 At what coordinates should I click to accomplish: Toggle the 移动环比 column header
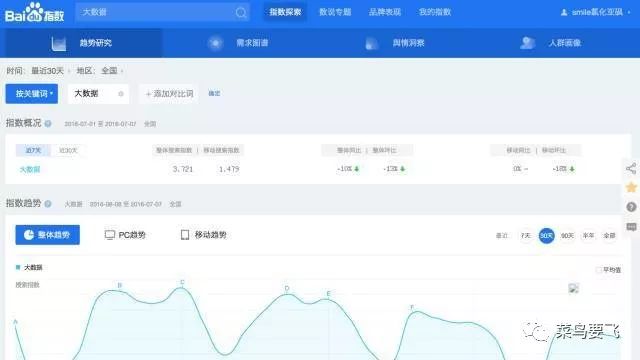(554, 150)
